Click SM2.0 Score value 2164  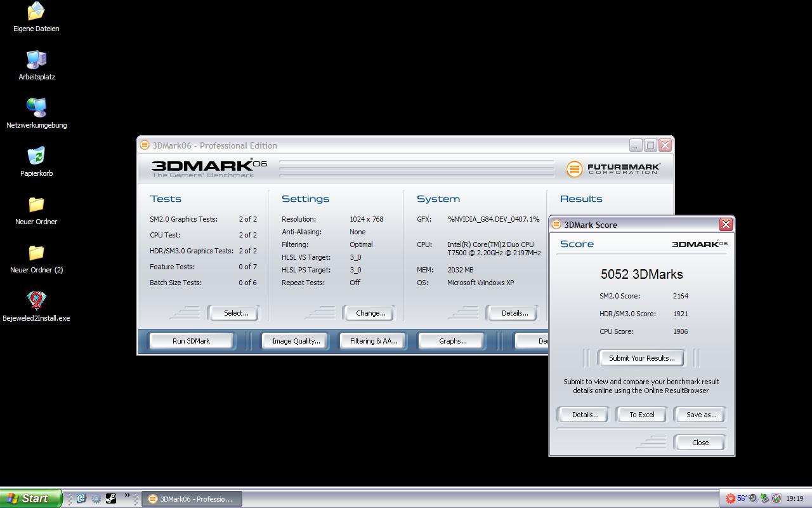click(681, 296)
